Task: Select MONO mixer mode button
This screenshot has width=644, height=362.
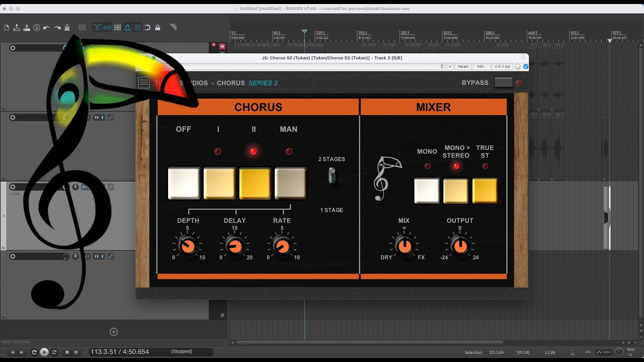Action: point(427,191)
